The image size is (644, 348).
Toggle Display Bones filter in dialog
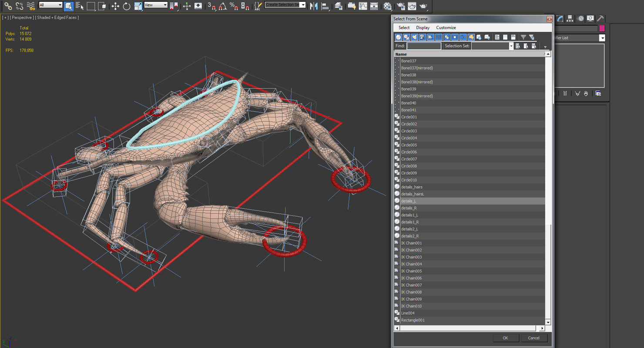[463, 37]
